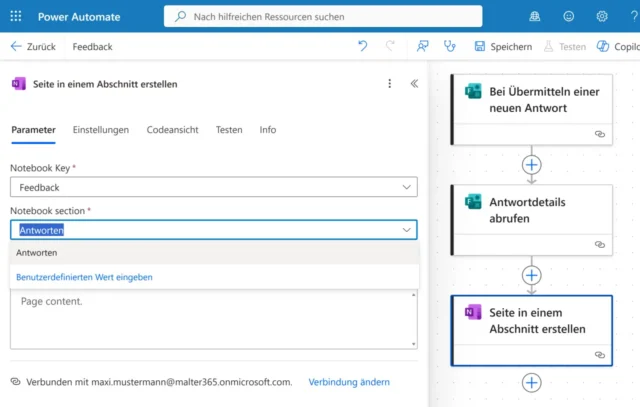Click the three-dot menu of action panel
The height and width of the screenshot is (407, 640).
[390, 84]
